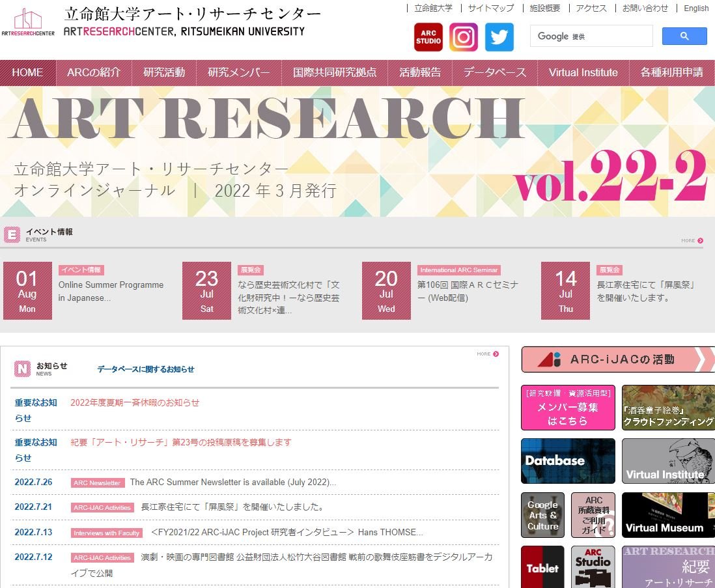Screen dimensions: 715x588
Task: Open the Google Arts & Culture tile
Action: (x=542, y=514)
